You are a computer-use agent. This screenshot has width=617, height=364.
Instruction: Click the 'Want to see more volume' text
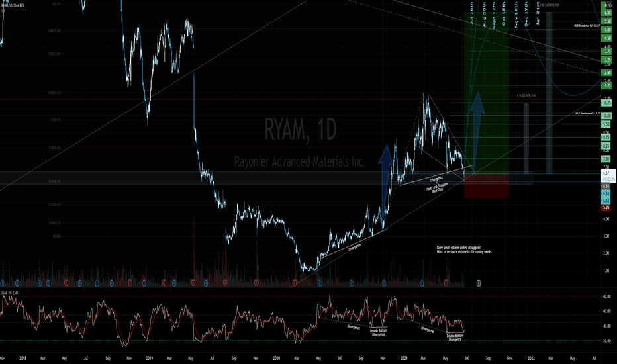[x=464, y=252]
